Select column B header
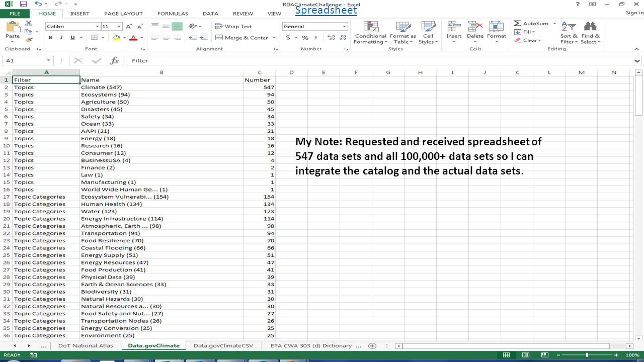644x362 pixels. [x=162, y=72]
